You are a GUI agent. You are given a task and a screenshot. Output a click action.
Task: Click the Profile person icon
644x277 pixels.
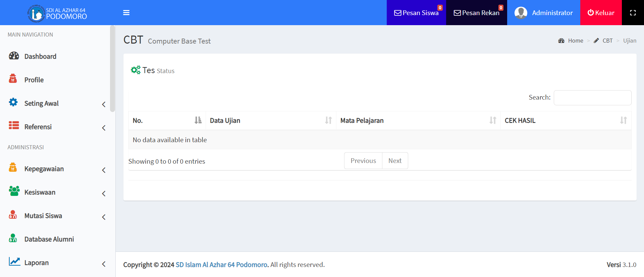(13, 79)
